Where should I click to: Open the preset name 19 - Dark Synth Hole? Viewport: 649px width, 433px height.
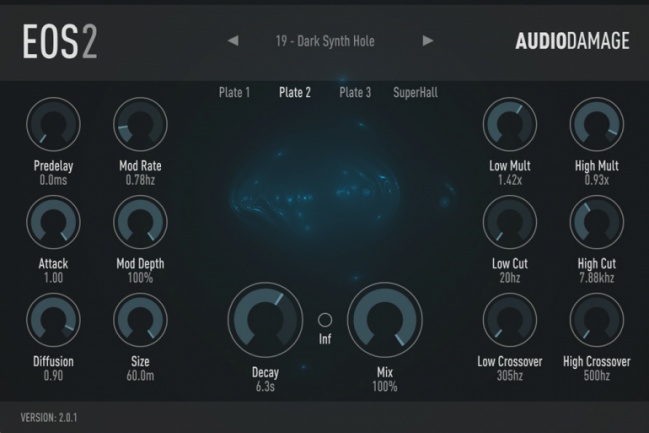tap(325, 41)
